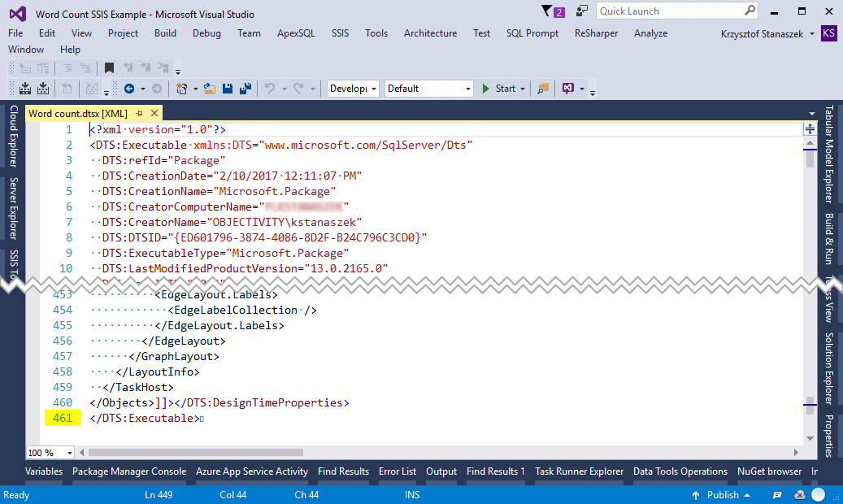
Task: Open the File menu
Action: point(15,33)
